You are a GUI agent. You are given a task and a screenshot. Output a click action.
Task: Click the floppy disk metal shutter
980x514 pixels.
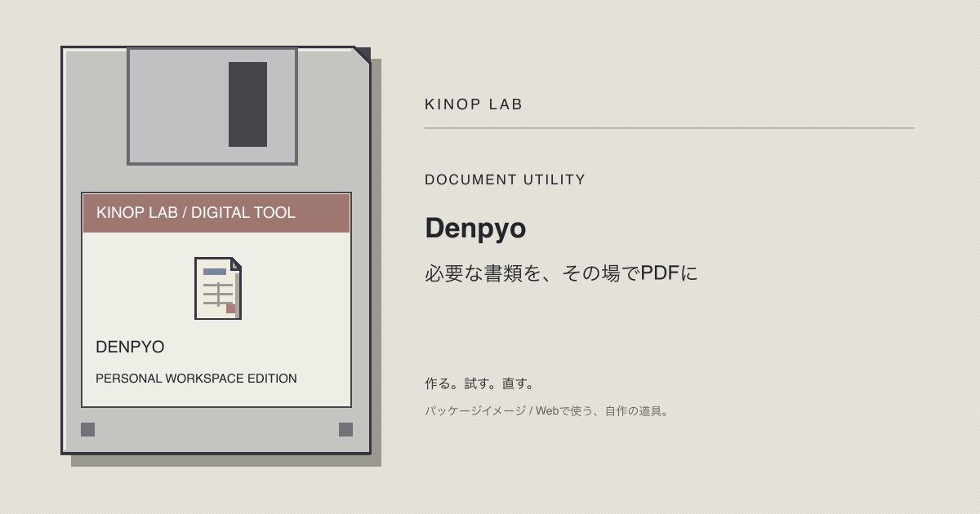coord(212,106)
